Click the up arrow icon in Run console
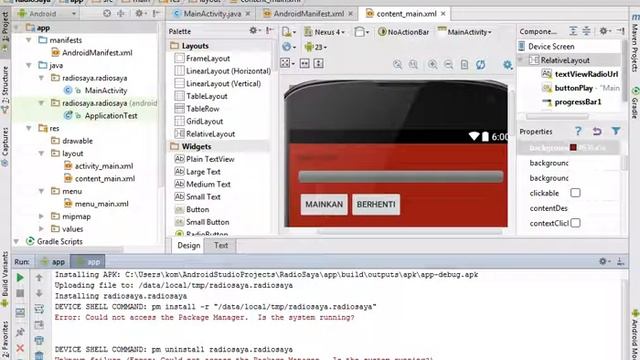Image resolution: width=640 pixels, height=360 pixels. [39, 278]
